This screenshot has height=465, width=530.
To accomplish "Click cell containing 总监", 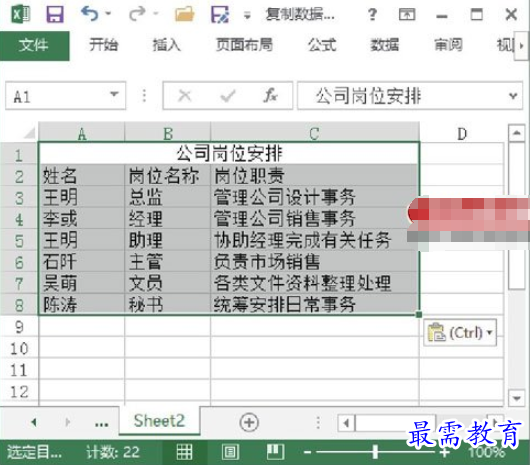I will [168, 197].
